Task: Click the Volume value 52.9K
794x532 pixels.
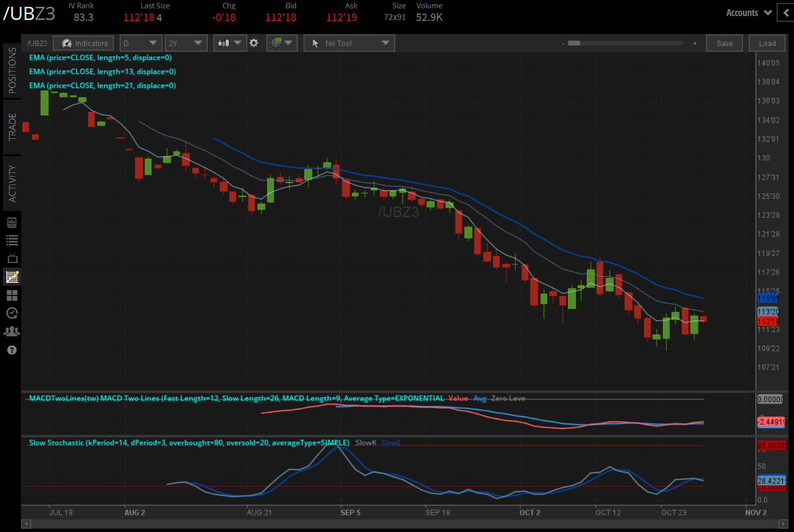Action: click(x=430, y=18)
